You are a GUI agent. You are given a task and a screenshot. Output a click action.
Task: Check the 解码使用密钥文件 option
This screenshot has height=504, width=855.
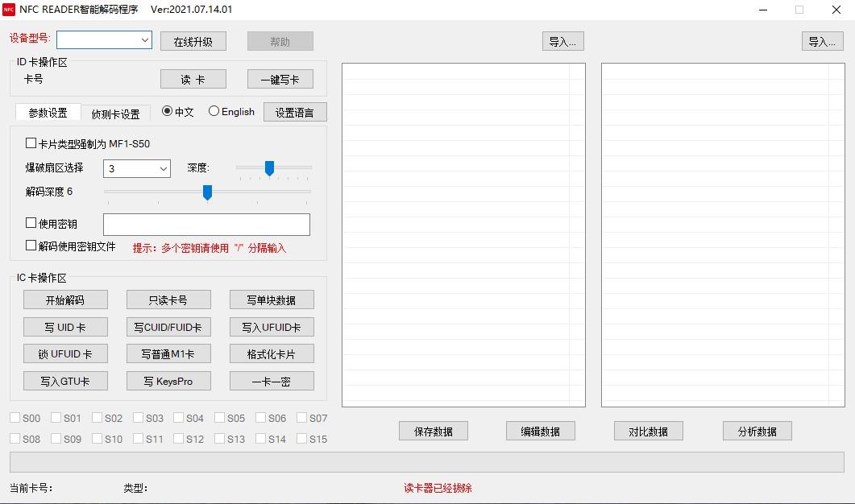(31, 246)
